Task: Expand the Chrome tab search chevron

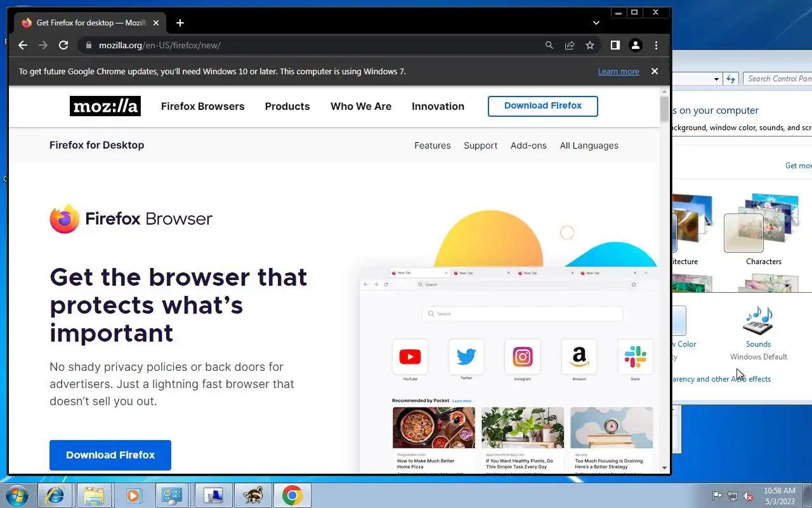Action: pyautogui.click(x=596, y=23)
